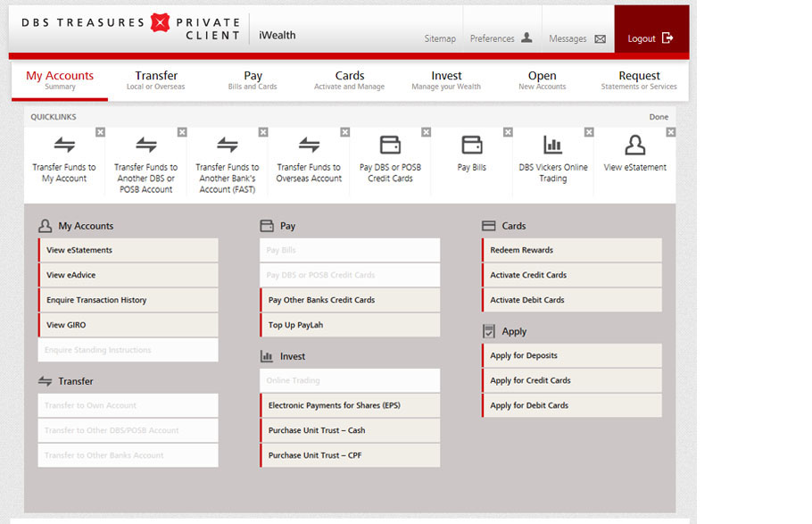Image resolution: width=812 pixels, height=524 pixels.
Task: Click the Transfer section arrows icon
Action: pyautogui.click(x=45, y=381)
